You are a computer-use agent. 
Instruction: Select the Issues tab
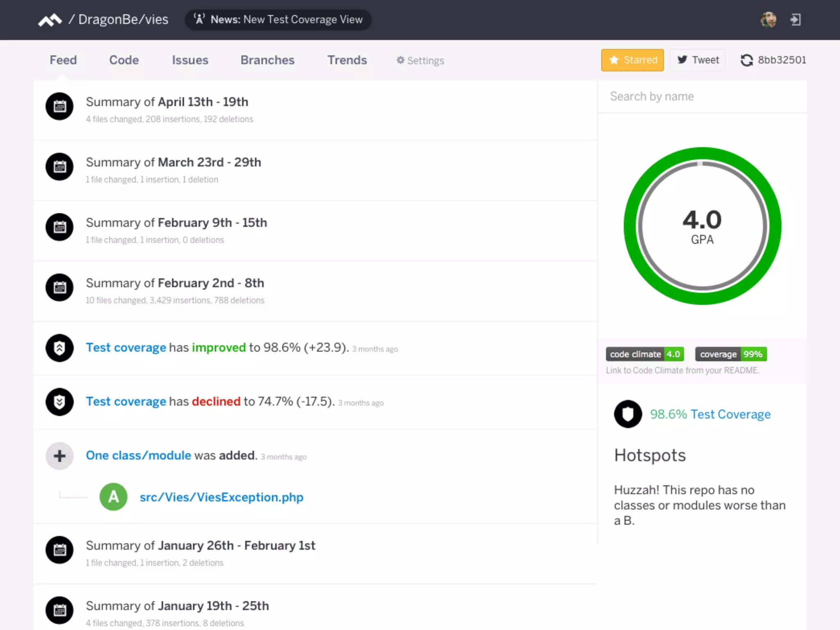(x=190, y=60)
